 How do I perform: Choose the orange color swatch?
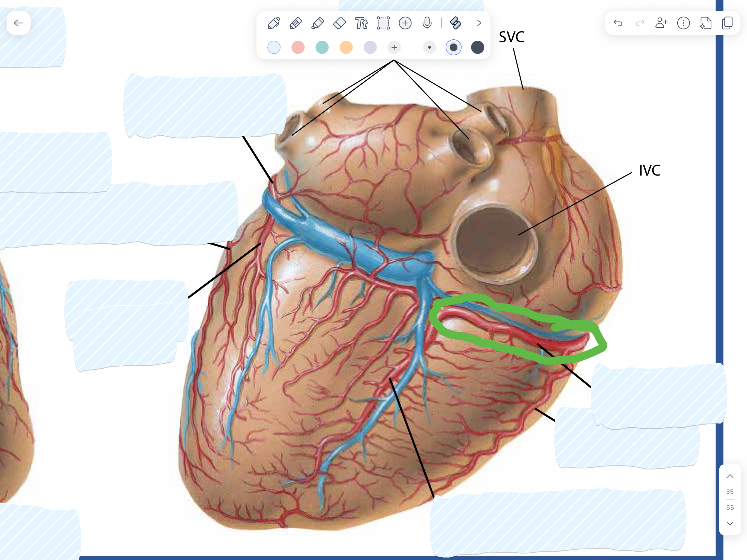click(x=346, y=47)
